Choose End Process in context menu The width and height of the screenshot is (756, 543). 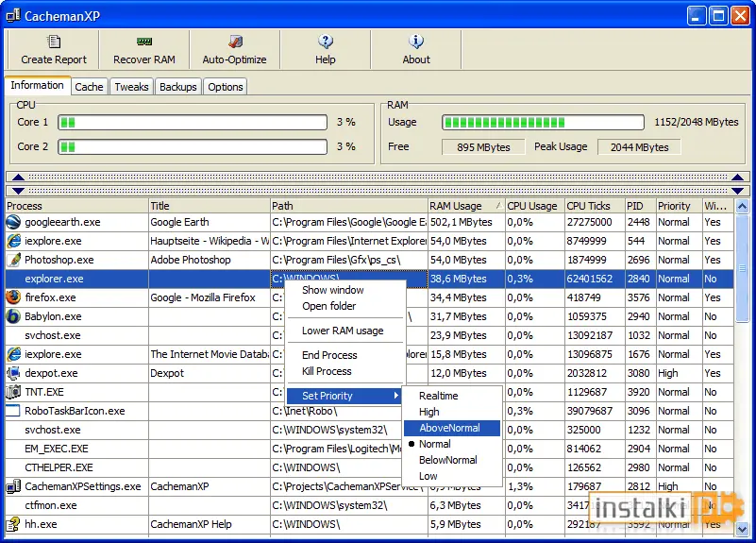pos(329,355)
